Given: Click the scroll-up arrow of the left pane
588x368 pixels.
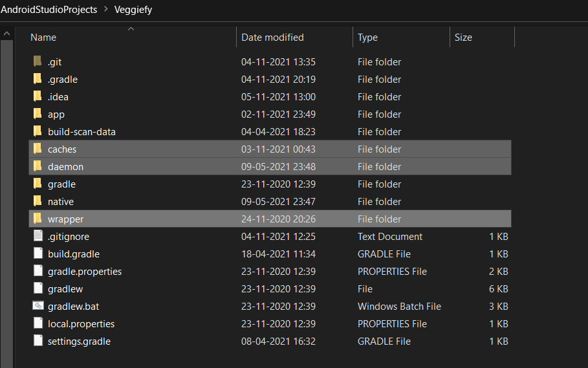Looking at the screenshot, I should 6,34.
